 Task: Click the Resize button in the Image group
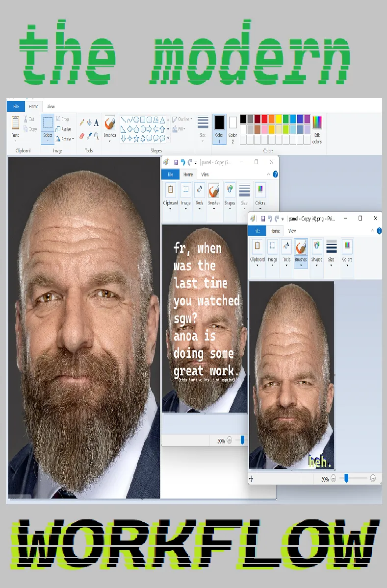63,129
